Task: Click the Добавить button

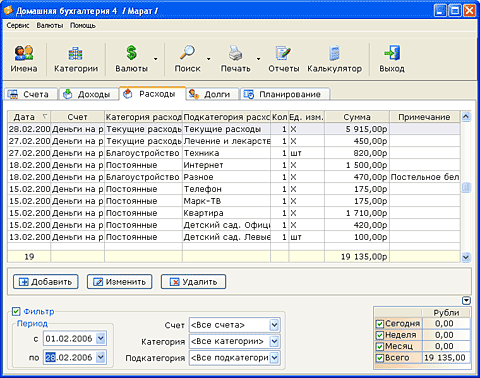Action: coord(46,282)
